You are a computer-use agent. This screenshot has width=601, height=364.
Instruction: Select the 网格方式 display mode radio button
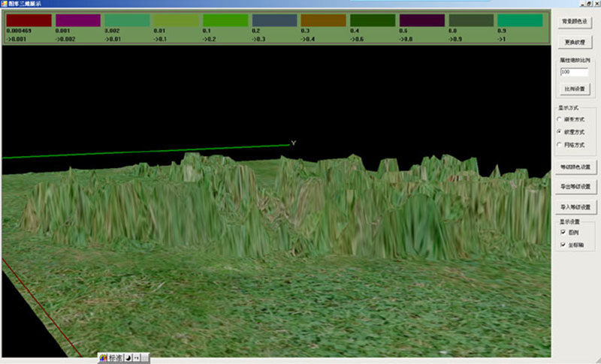pos(559,145)
